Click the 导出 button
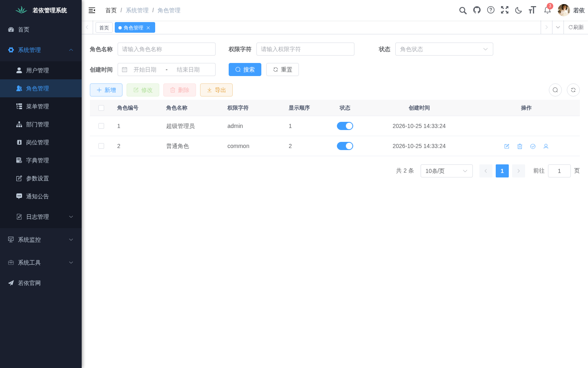 click(x=216, y=90)
